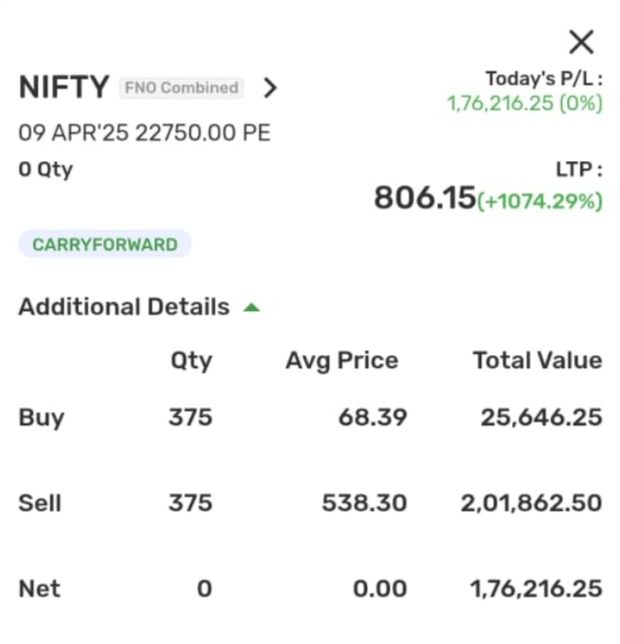Click the Additional Details heading text

click(x=124, y=307)
